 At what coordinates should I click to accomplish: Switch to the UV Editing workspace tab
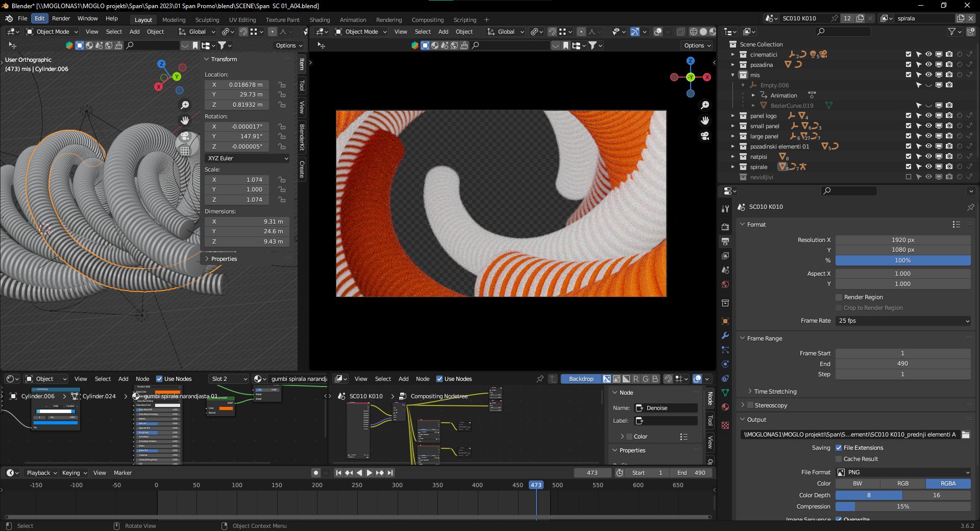[242, 20]
